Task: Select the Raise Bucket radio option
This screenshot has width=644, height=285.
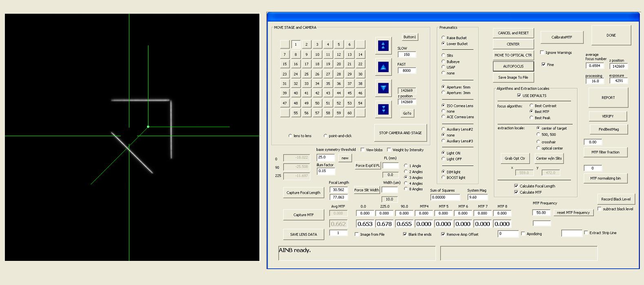Action: point(443,38)
